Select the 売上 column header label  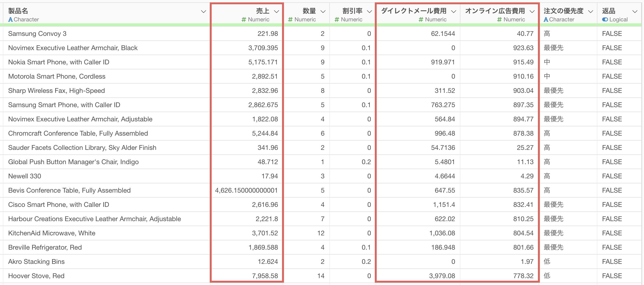tap(263, 11)
